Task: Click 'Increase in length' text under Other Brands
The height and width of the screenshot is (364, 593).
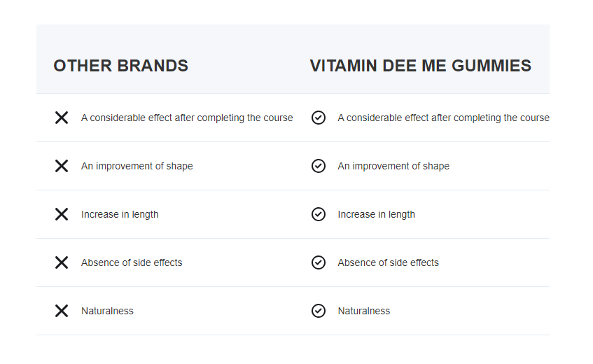Action: (x=120, y=214)
